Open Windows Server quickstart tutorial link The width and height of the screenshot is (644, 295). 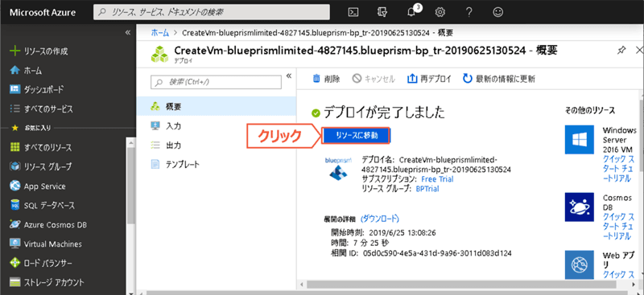pyautogui.click(x=618, y=168)
